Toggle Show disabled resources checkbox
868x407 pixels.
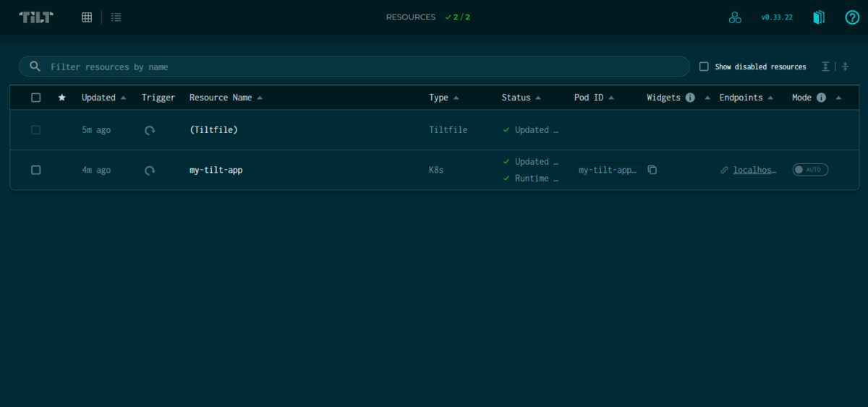[x=704, y=67]
